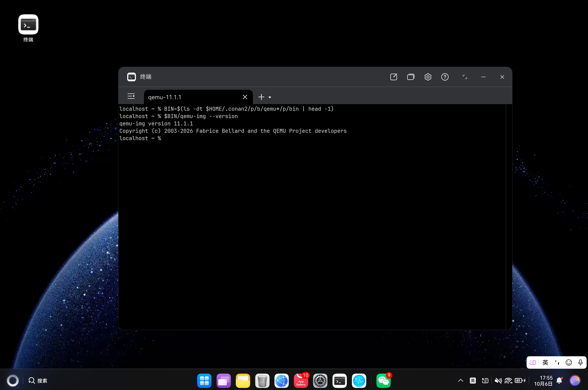Expand the system tray chevron

click(461, 381)
